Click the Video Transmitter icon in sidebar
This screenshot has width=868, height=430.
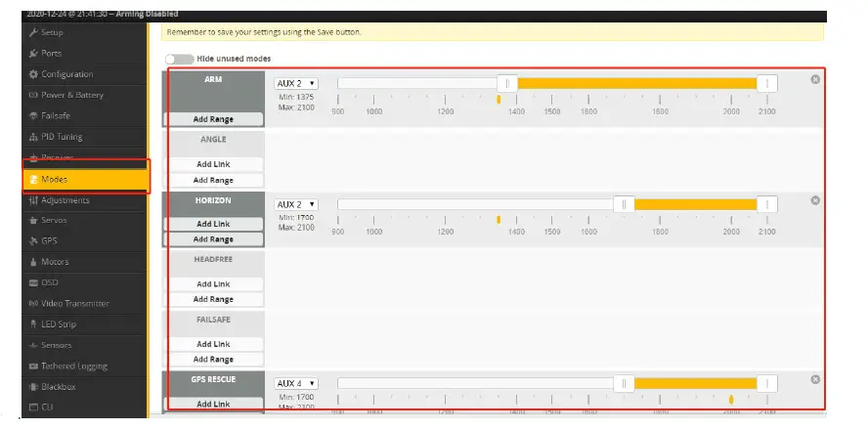(33, 304)
